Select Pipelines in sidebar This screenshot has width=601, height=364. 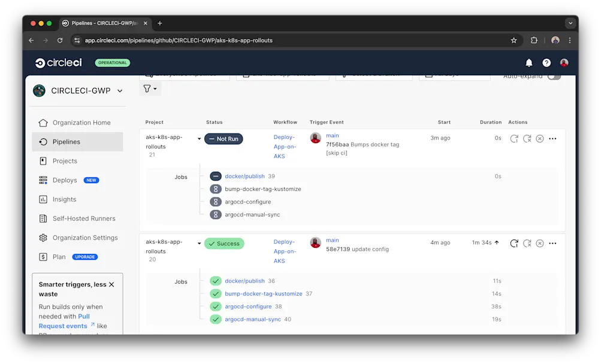77,142
